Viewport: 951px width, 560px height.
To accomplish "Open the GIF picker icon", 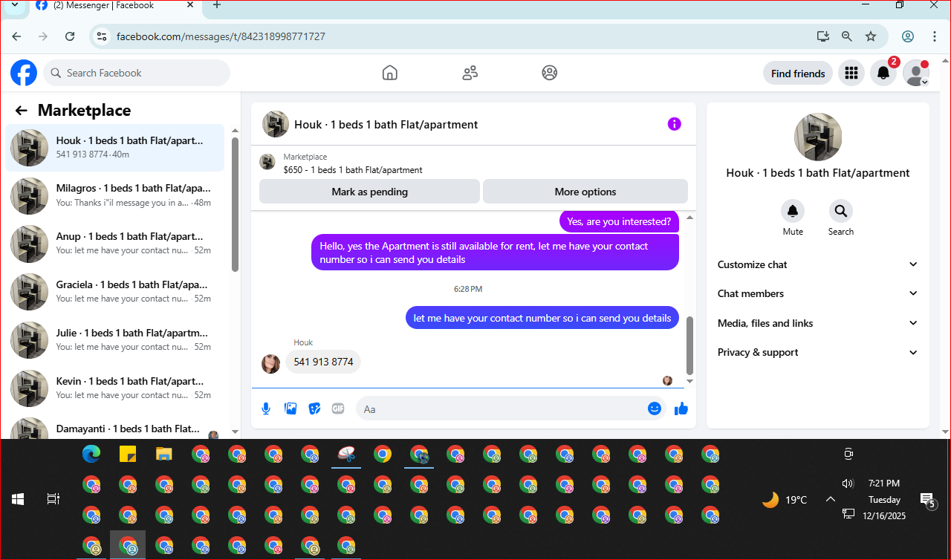I will coord(338,408).
